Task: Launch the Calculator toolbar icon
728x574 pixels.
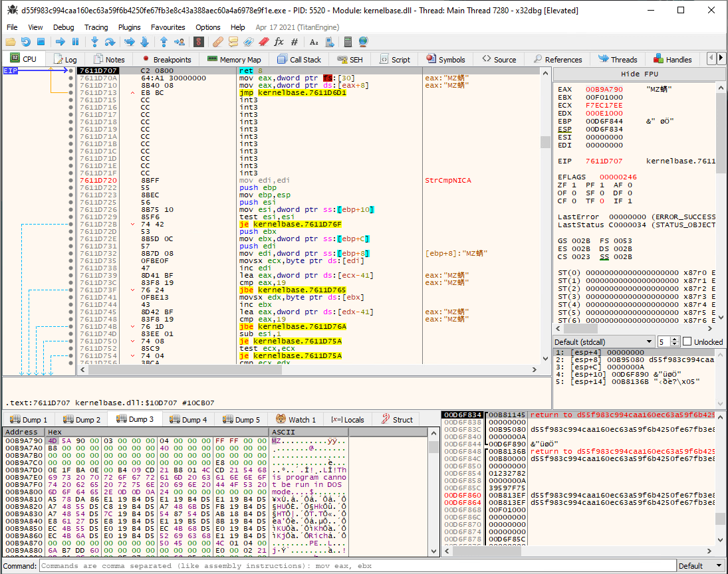Action: coord(347,42)
